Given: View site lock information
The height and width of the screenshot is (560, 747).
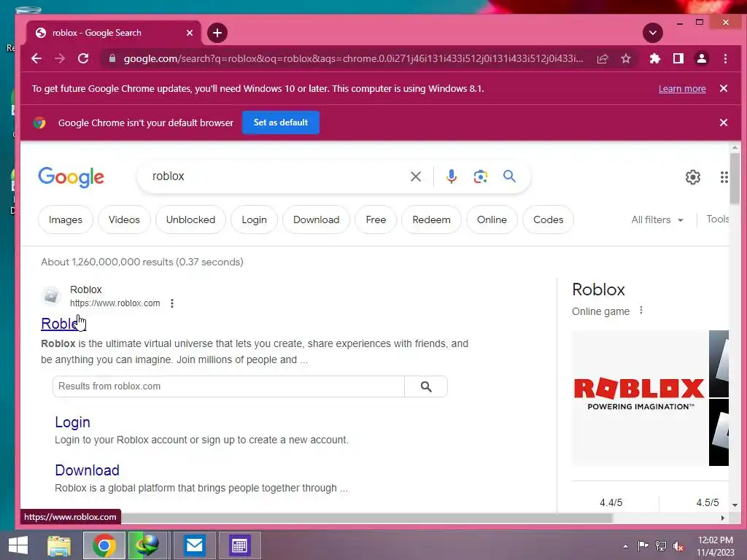Looking at the screenshot, I should [x=112, y=58].
